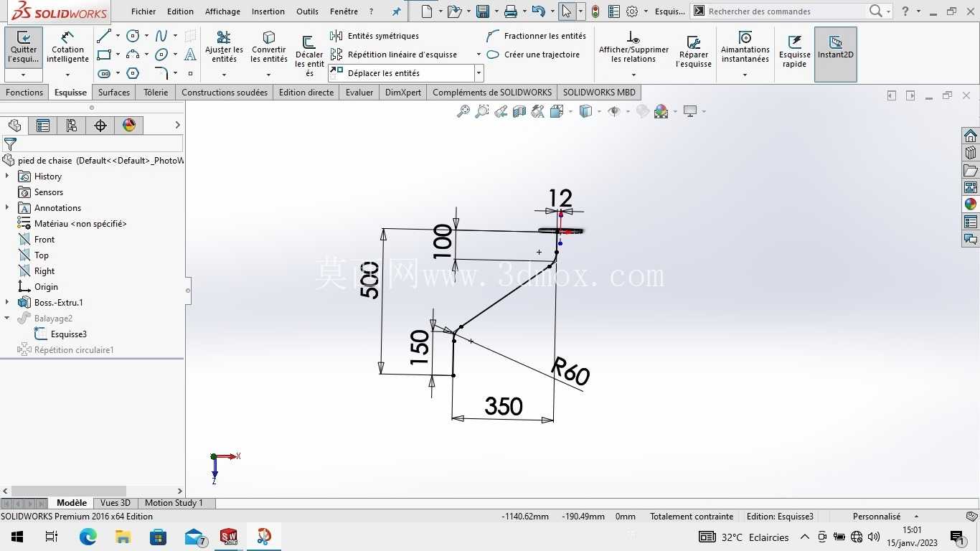
Task: Click Ajuster les entités trim tool
Action: click(x=224, y=47)
